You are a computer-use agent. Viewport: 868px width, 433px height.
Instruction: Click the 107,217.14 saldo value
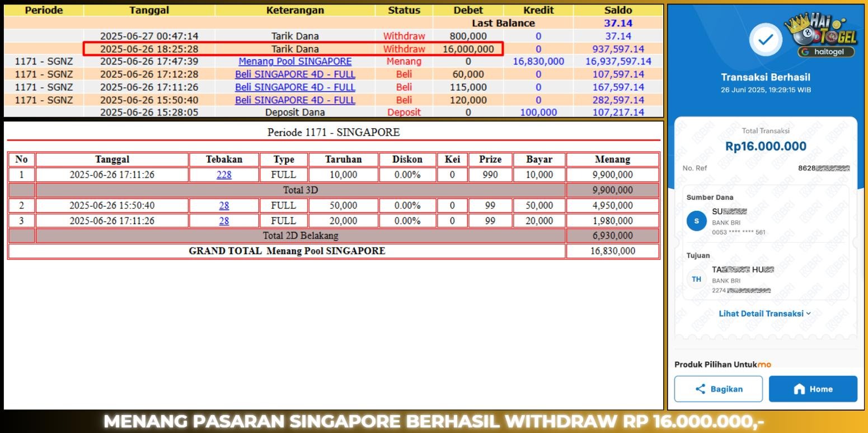pos(618,112)
